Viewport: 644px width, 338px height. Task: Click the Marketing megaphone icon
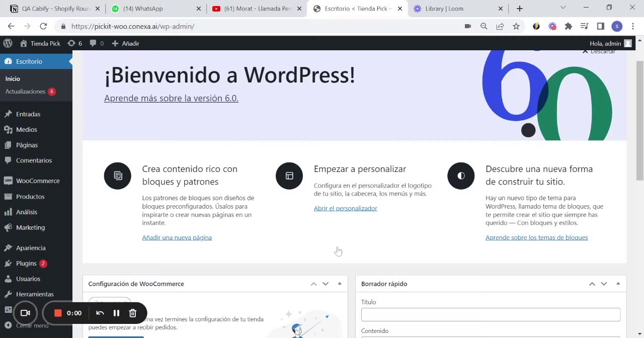click(x=8, y=227)
